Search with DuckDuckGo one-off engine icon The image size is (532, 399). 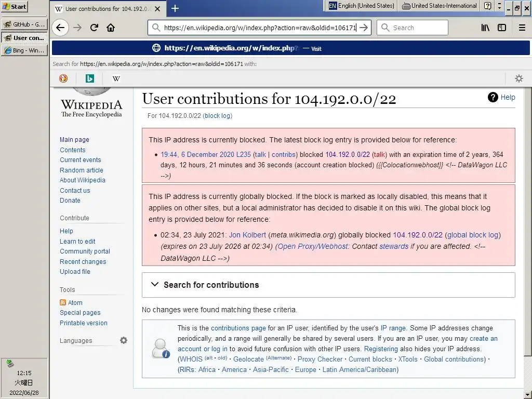tap(63, 78)
